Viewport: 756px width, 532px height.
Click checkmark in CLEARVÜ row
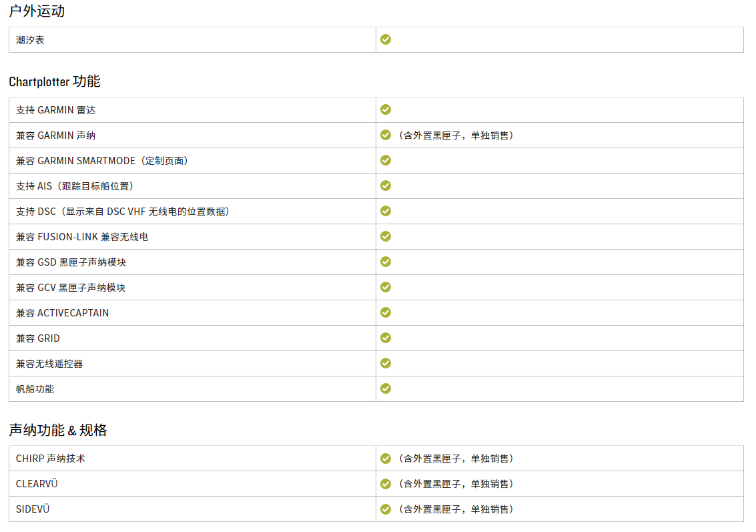click(x=386, y=484)
